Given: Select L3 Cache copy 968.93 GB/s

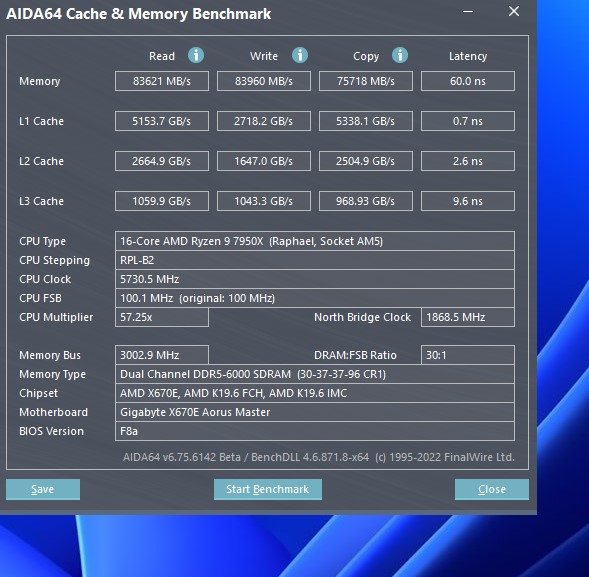Looking at the screenshot, I should (x=366, y=201).
